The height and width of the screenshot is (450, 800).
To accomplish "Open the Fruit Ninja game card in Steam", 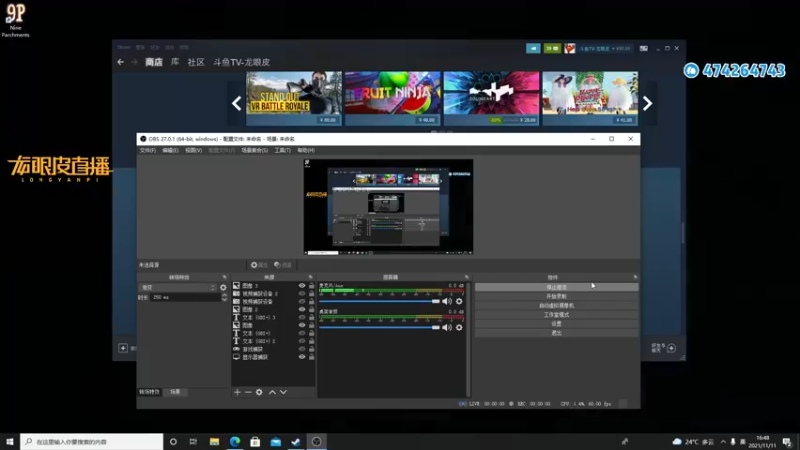I will [x=392, y=98].
